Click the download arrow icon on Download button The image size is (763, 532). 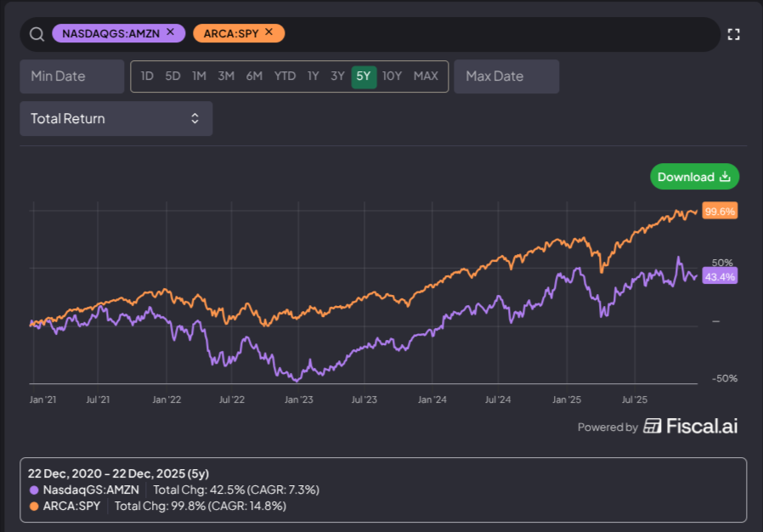tap(724, 176)
